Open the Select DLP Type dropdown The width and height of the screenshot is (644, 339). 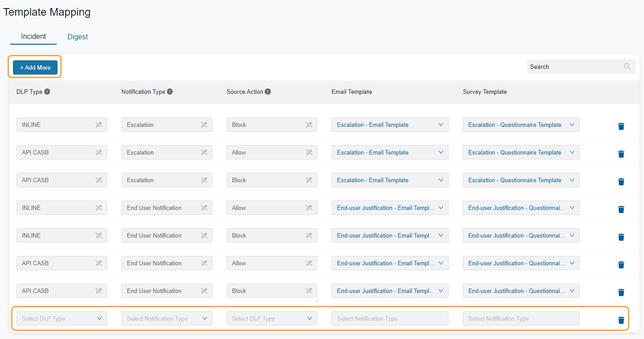[x=61, y=318]
